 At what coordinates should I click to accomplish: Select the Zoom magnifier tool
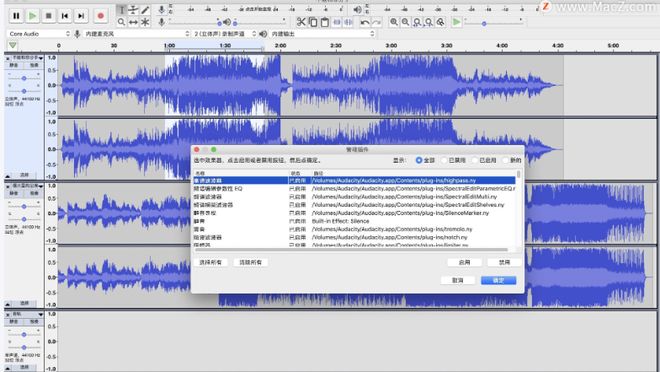coord(121,22)
